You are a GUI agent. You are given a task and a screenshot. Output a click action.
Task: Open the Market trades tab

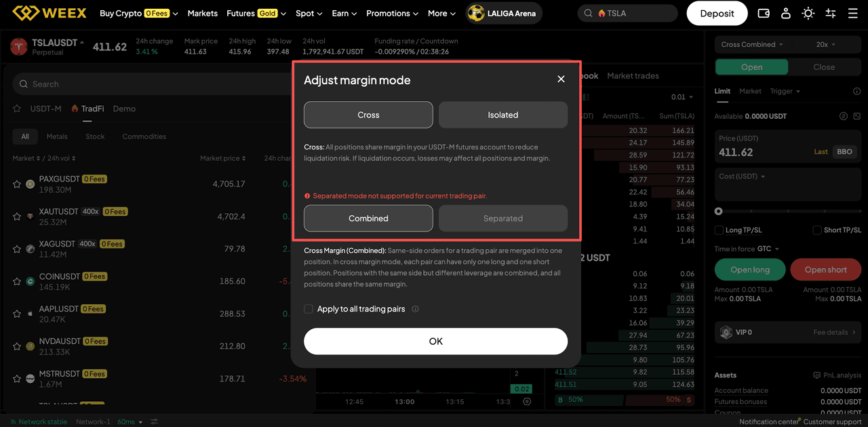point(633,75)
